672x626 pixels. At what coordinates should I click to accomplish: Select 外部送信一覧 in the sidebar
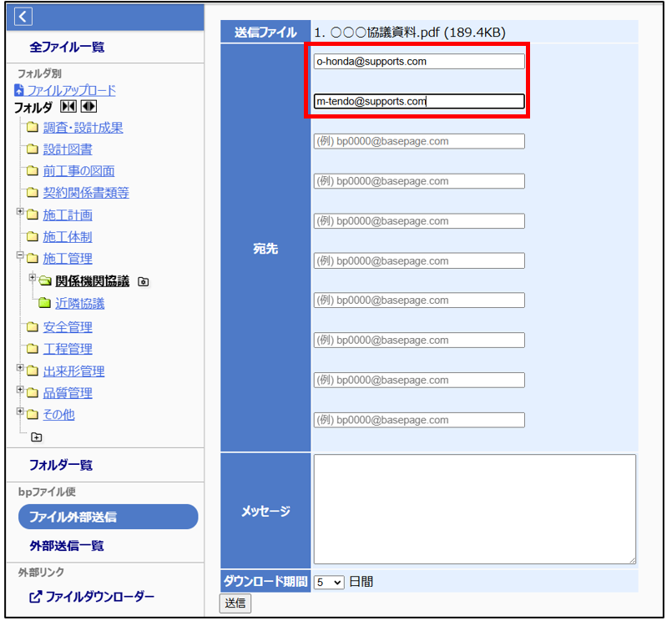[67, 546]
